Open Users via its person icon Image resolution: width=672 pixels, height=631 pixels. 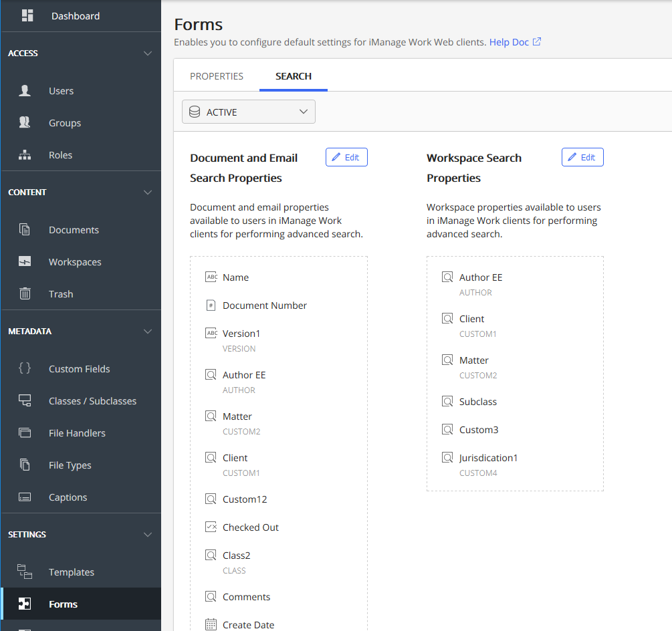click(25, 91)
